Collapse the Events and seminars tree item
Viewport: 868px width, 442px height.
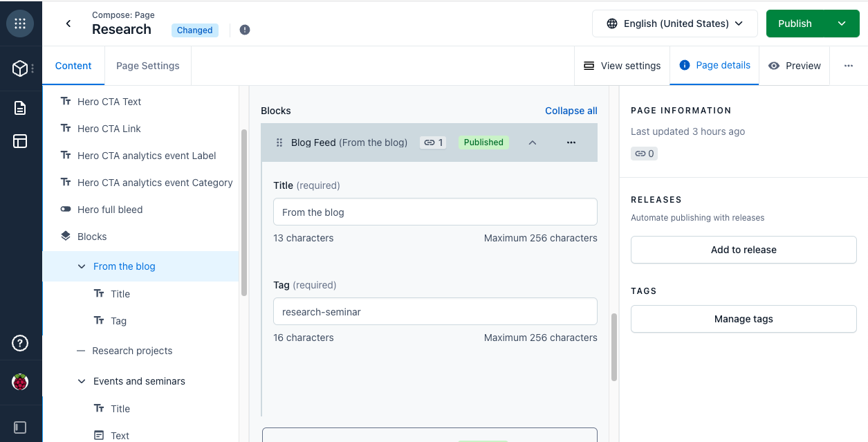81,381
